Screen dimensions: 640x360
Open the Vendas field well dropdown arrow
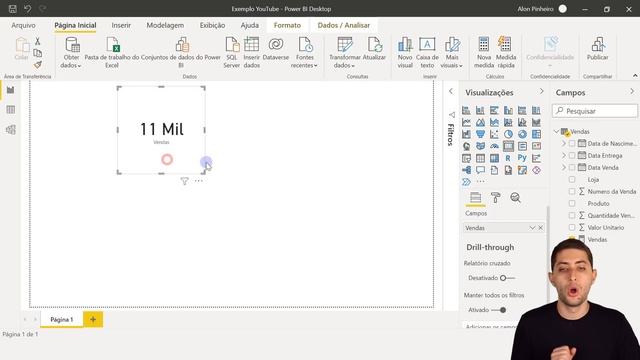532,228
